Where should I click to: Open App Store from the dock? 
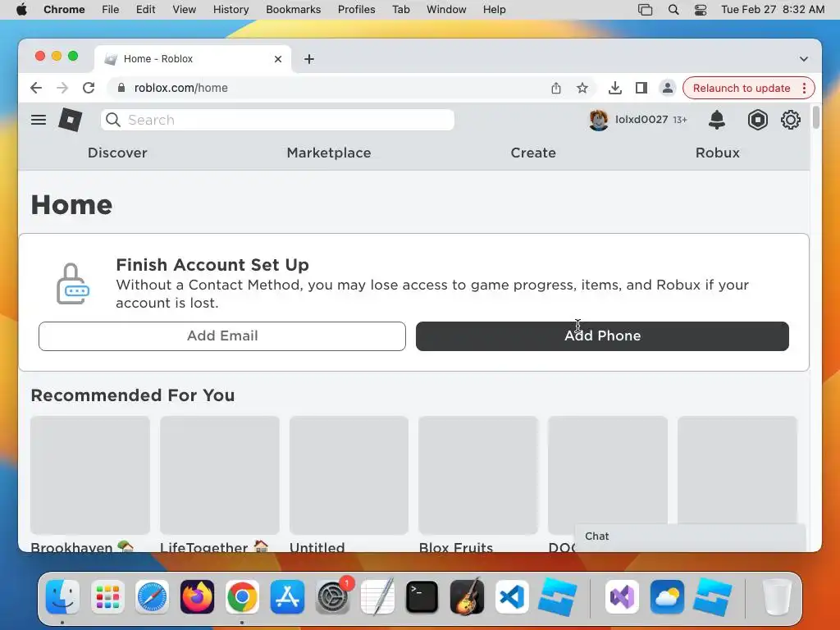click(x=287, y=596)
